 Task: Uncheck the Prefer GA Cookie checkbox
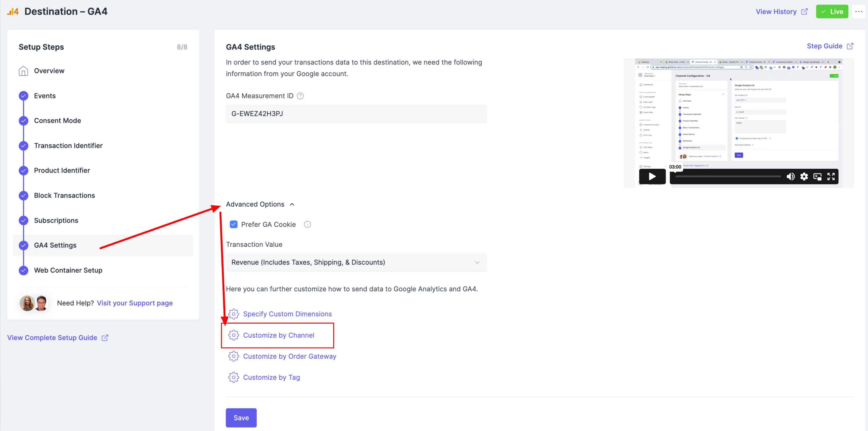pos(233,225)
